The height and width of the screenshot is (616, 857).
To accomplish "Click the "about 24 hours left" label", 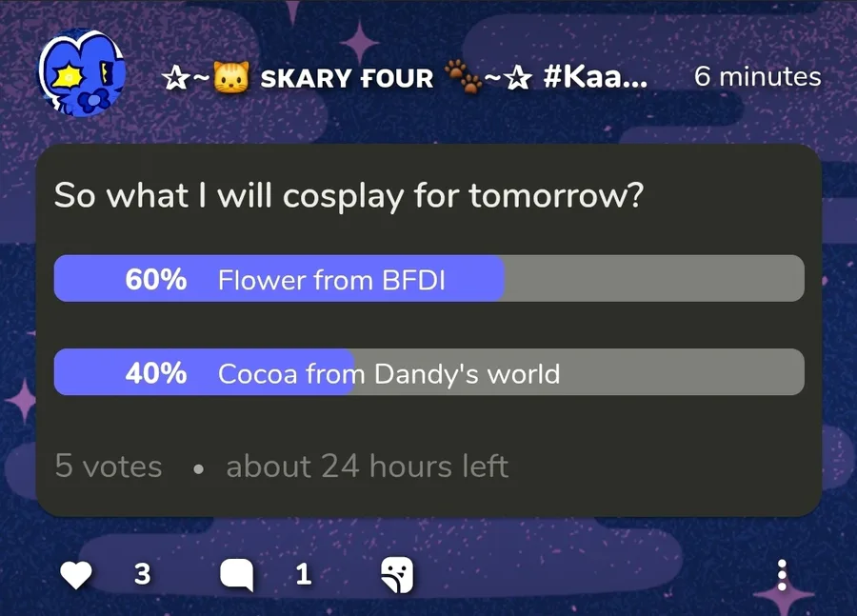I will tap(367, 467).
